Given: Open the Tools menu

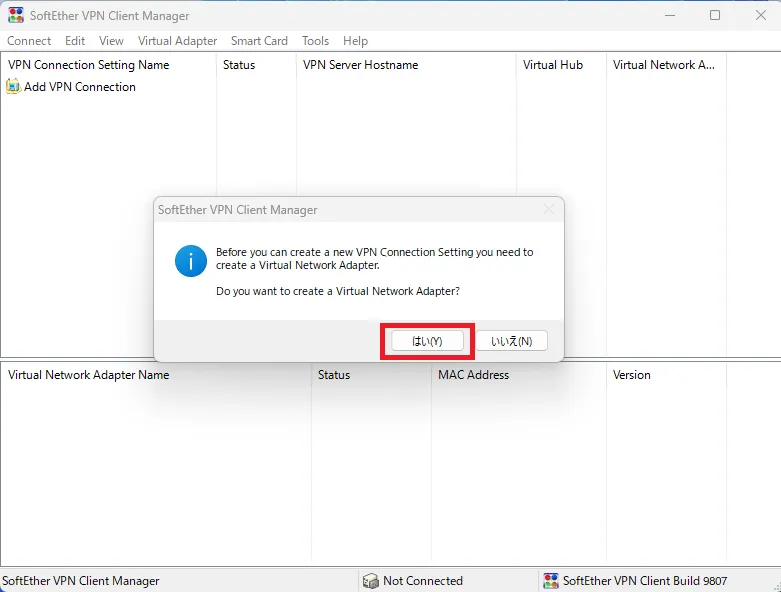Looking at the screenshot, I should (x=315, y=41).
